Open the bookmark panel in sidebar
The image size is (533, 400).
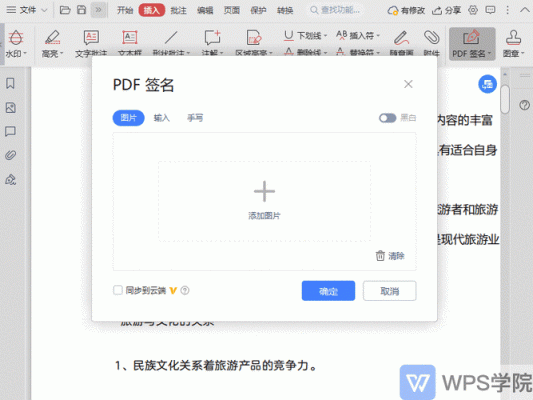pos(11,83)
